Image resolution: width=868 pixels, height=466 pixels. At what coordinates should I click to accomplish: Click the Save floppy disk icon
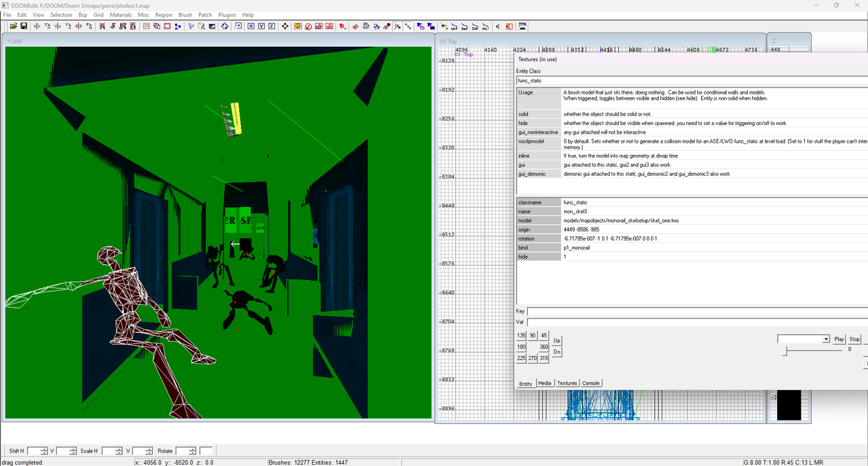pos(24,26)
